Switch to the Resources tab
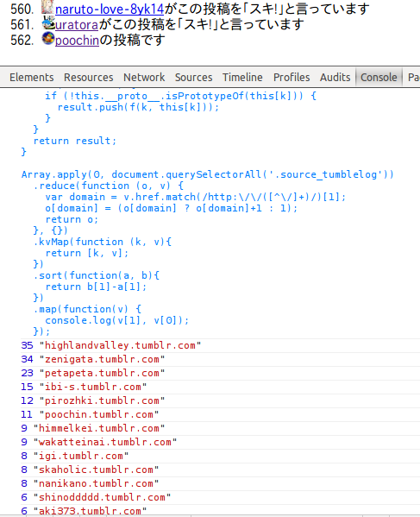Screen dimensions: 420x517 pyautogui.click(x=88, y=77)
